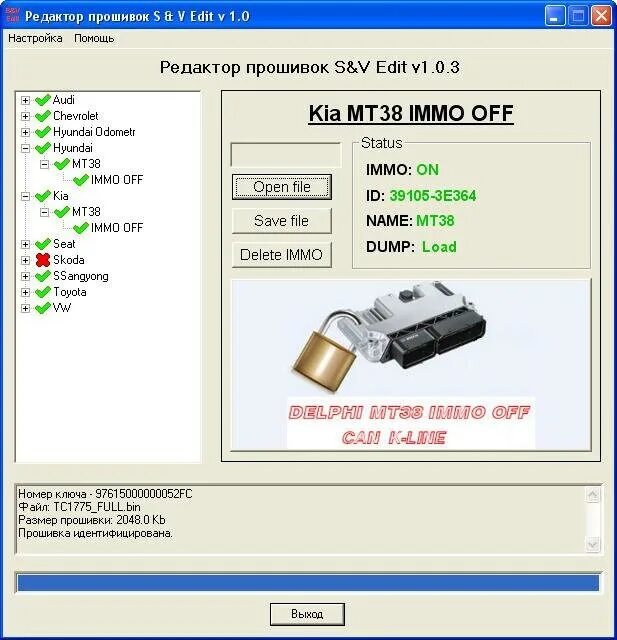
Task: Expand the Toyota tree node
Action: pos(25,292)
